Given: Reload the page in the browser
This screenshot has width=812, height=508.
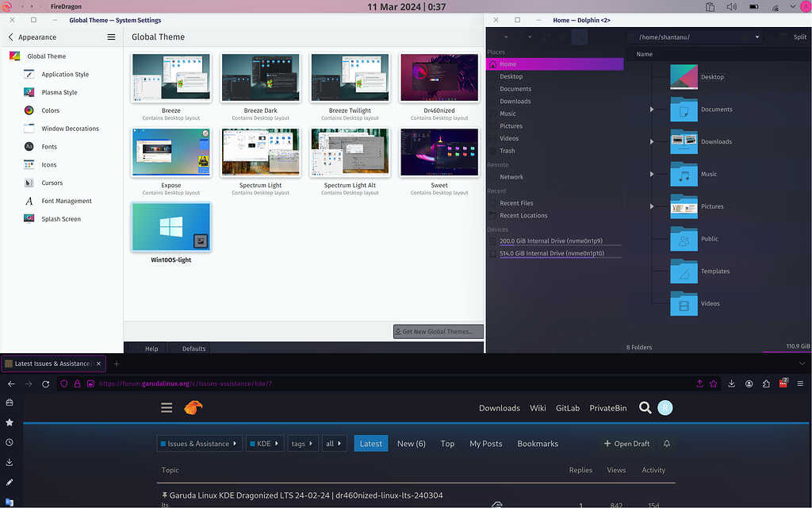Looking at the screenshot, I should tap(46, 383).
